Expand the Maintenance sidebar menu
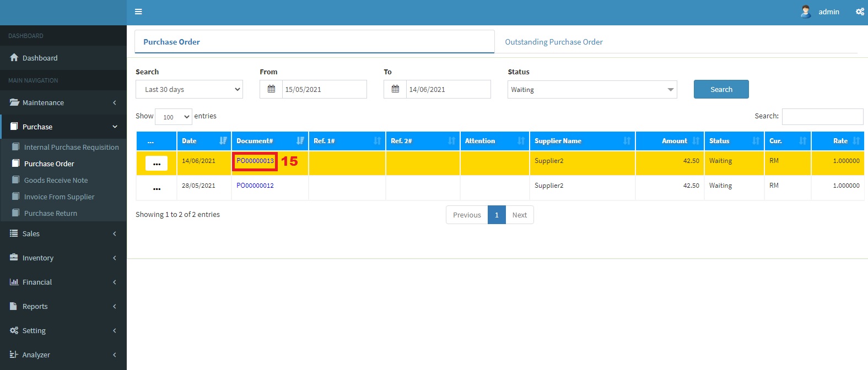This screenshot has width=868, height=370. 63,102
